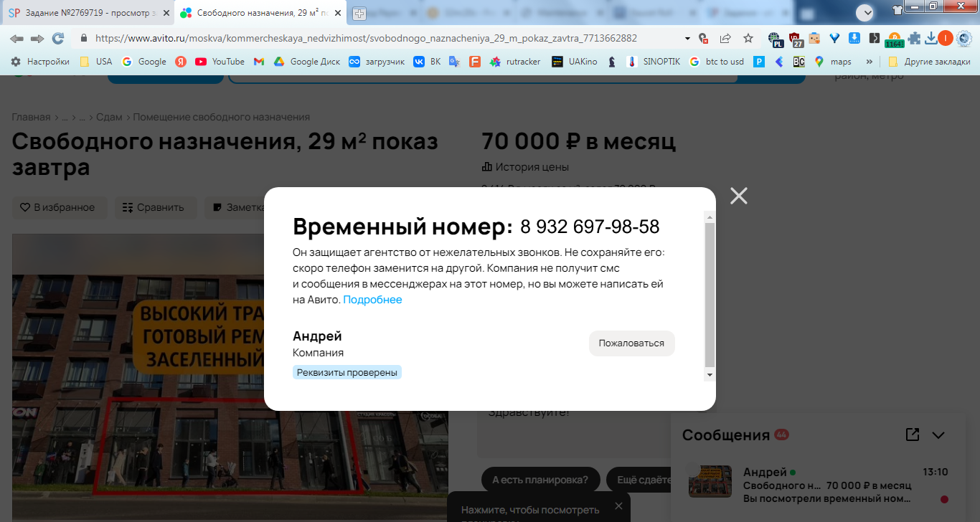Click the popup scrollbar down arrow
980x522 pixels.
pos(710,375)
